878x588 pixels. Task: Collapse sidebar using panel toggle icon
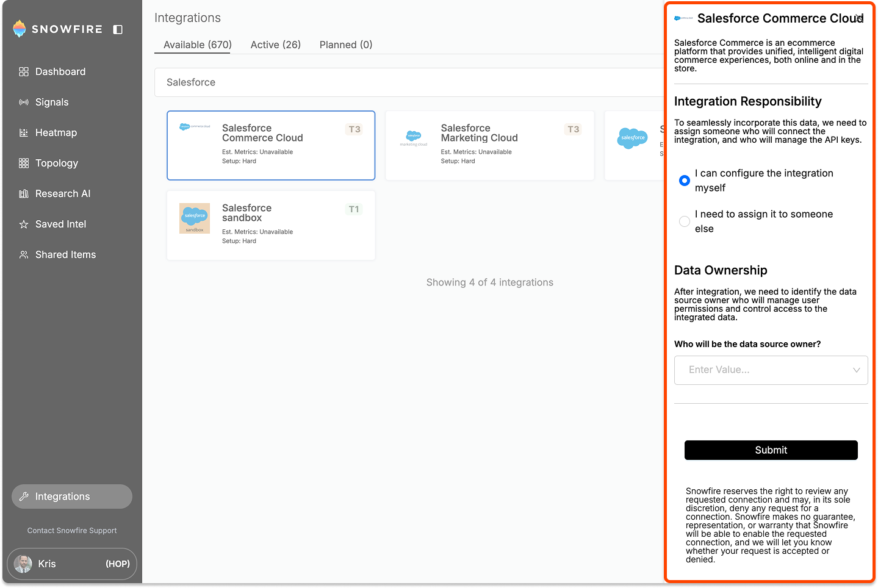118,29
